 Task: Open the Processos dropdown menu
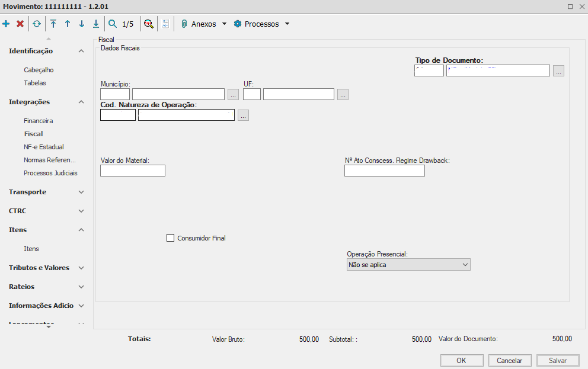pyautogui.click(x=261, y=24)
